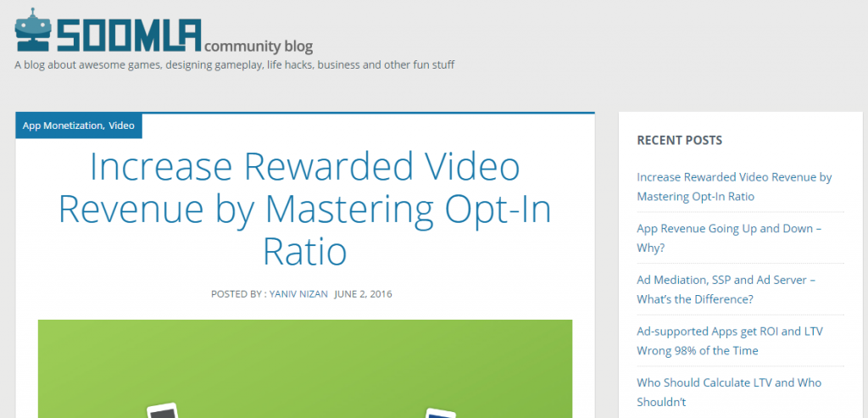View author Yaniv Nizan's posts
The height and width of the screenshot is (418, 868).
300,294
